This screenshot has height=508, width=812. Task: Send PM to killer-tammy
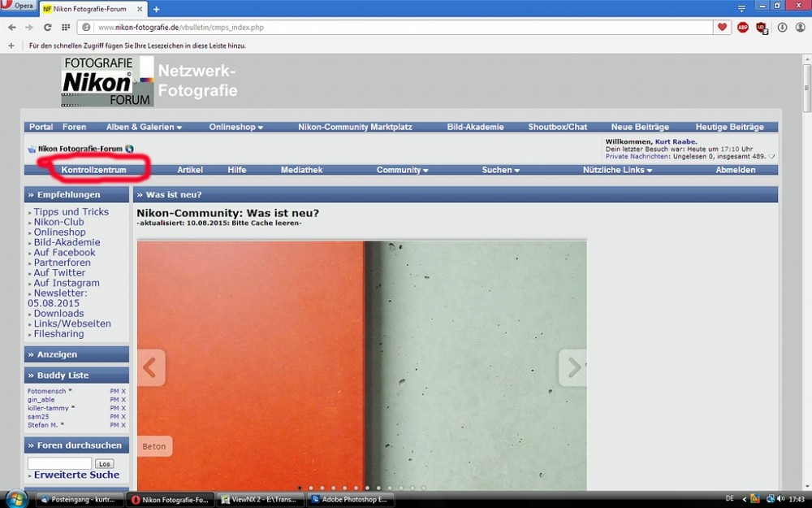(x=114, y=408)
